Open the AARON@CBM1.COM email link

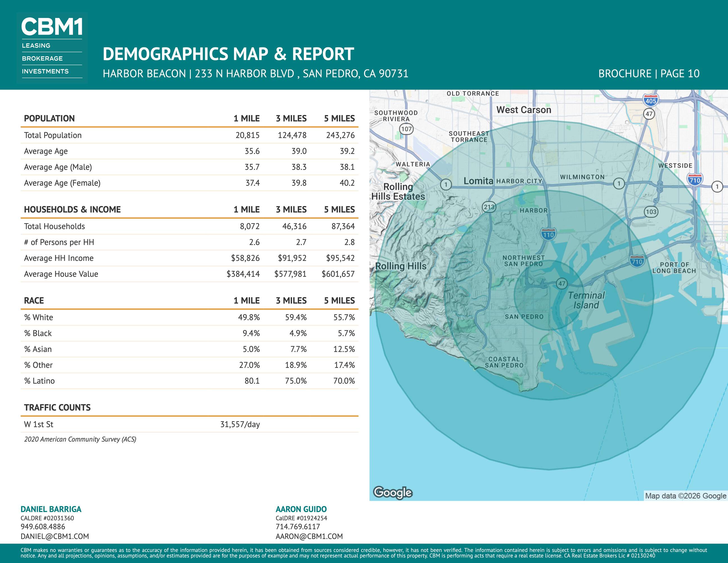coord(309,536)
